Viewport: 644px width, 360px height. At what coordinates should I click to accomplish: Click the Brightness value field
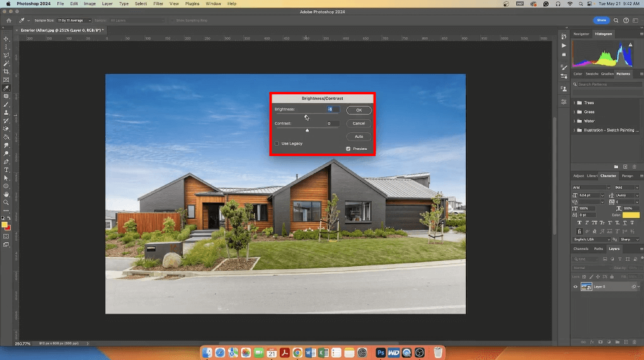[333, 109]
